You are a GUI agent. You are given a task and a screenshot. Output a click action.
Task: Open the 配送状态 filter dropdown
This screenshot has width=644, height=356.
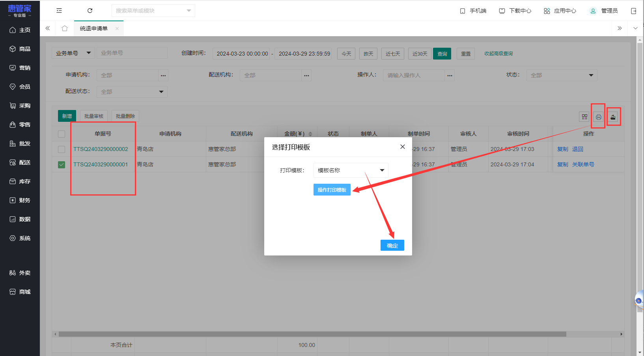coord(132,92)
